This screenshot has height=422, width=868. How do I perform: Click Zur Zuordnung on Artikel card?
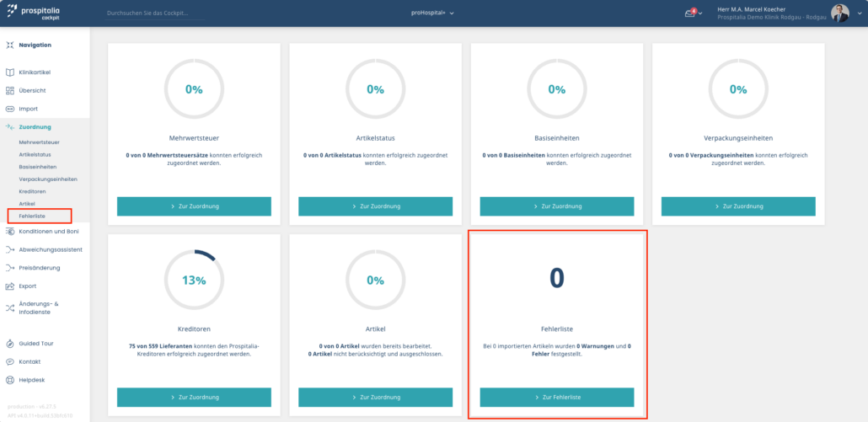coord(375,397)
